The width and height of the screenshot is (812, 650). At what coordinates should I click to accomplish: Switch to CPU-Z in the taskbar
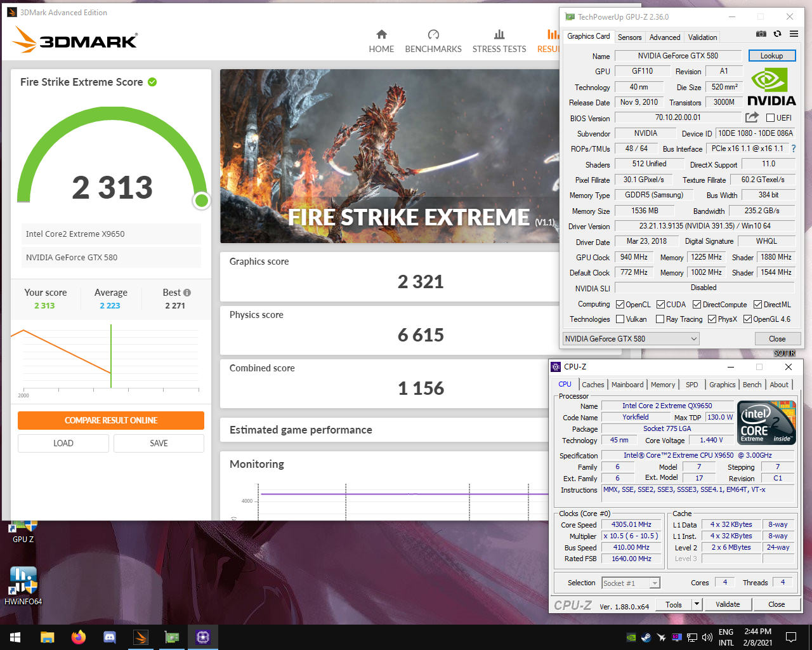(x=203, y=637)
